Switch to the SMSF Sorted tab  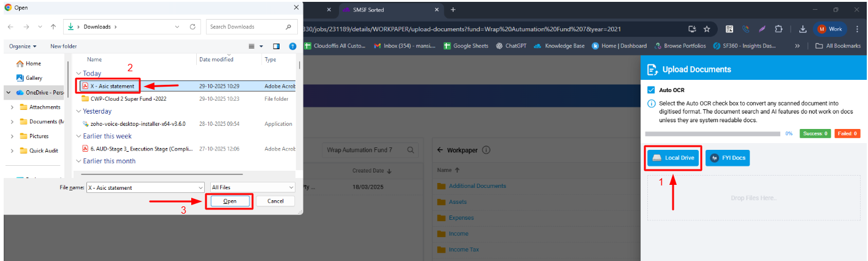390,9
